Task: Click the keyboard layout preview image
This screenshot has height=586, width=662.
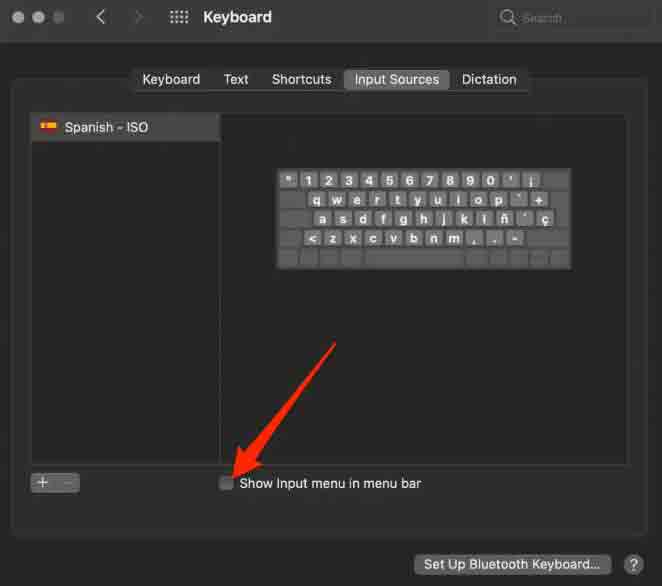Action: [424, 219]
